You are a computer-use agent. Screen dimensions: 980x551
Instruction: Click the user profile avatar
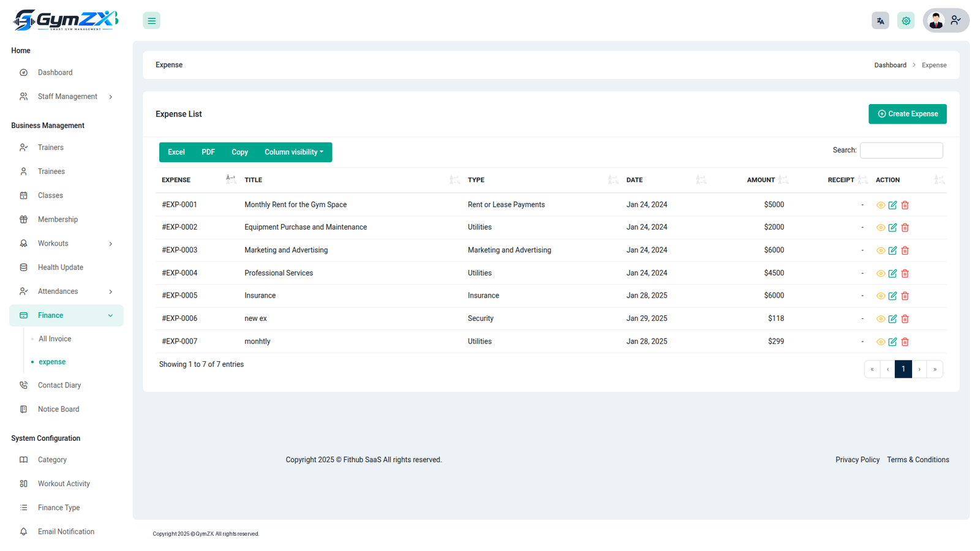point(935,21)
